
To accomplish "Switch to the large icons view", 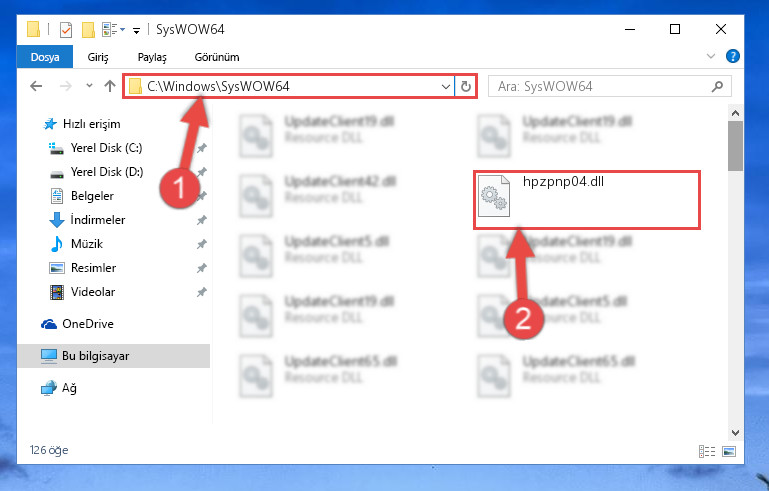I will [x=729, y=451].
